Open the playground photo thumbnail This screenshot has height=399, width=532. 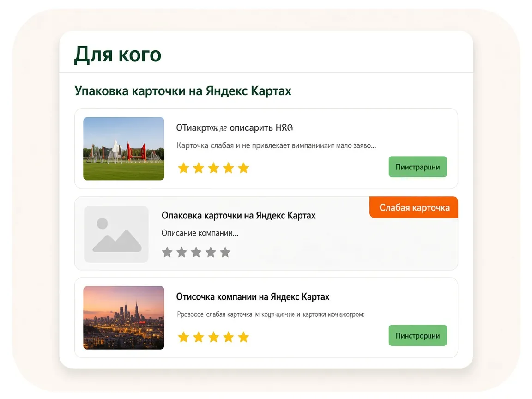[124, 149]
